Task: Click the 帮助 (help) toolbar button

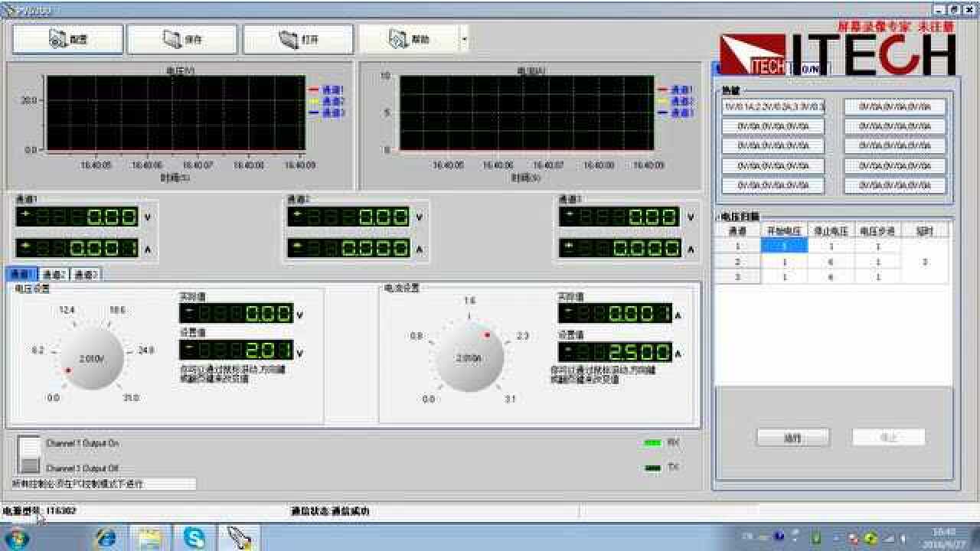Action: click(409, 40)
